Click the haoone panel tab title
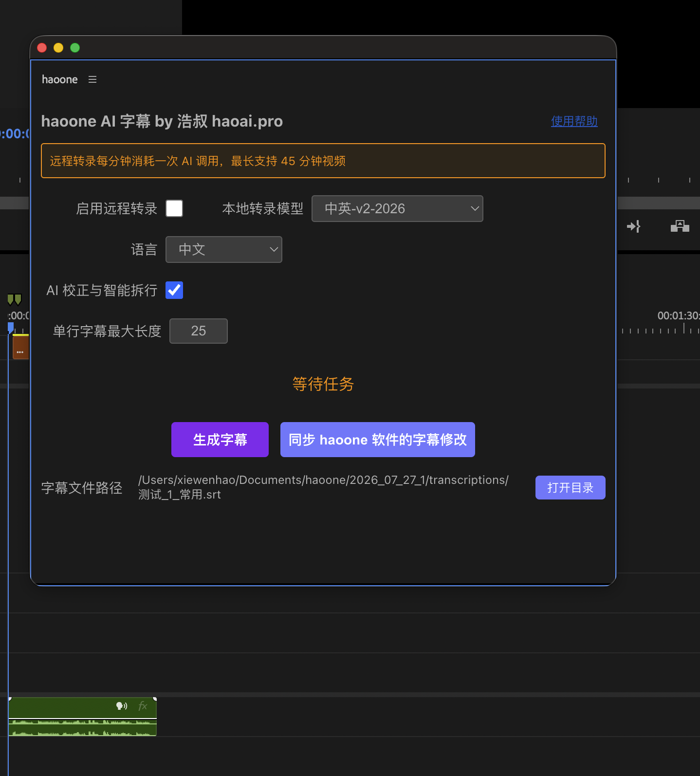The height and width of the screenshot is (776, 700). click(x=60, y=79)
